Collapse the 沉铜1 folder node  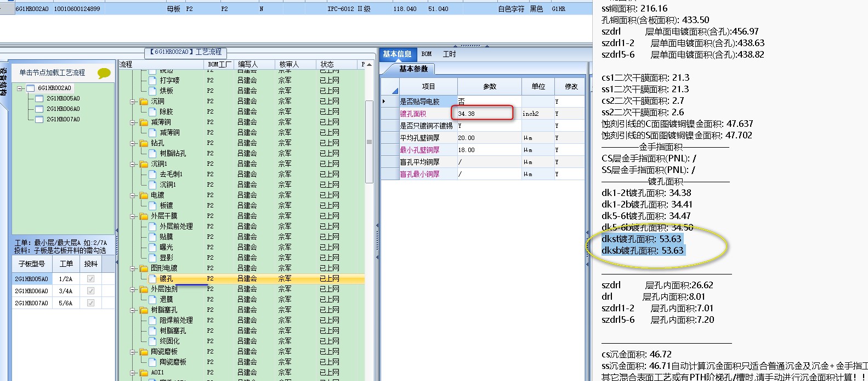coord(133,164)
